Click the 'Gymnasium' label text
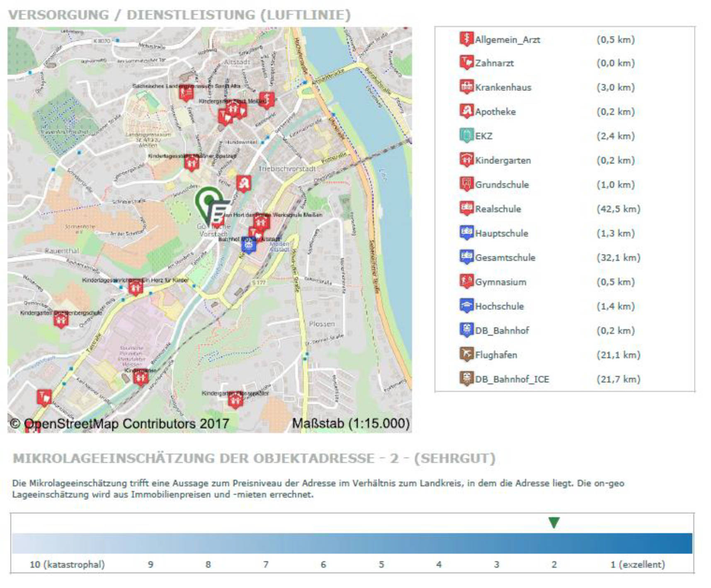711x588 pixels. pos(500,282)
